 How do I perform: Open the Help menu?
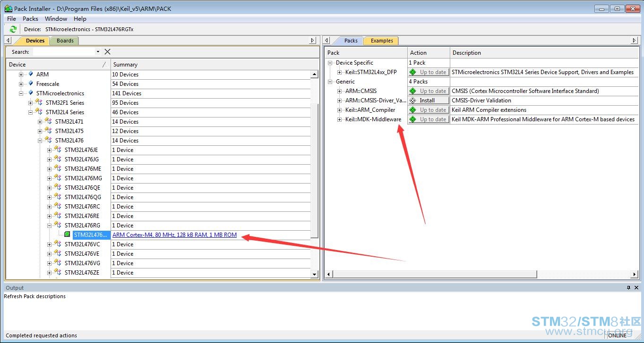[x=80, y=19]
